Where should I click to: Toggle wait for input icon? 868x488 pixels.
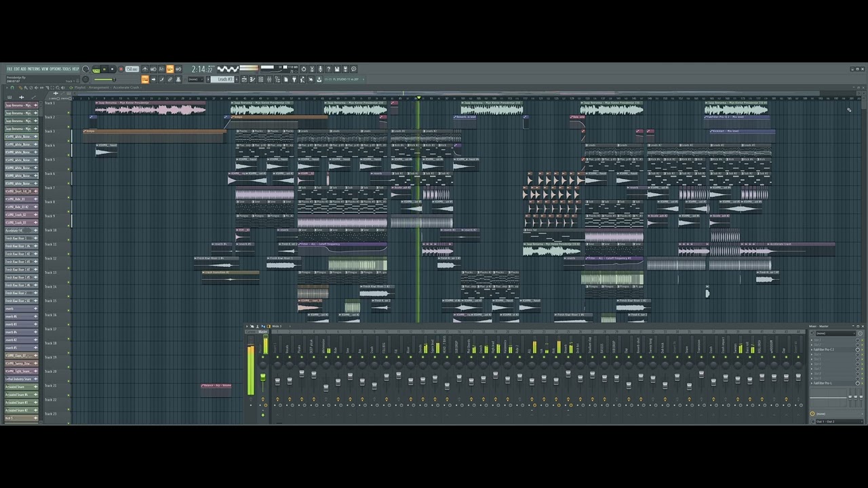click(153, 69)
